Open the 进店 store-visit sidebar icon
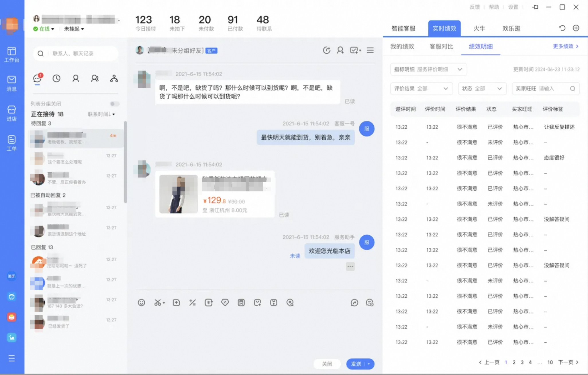 (11, 113)
